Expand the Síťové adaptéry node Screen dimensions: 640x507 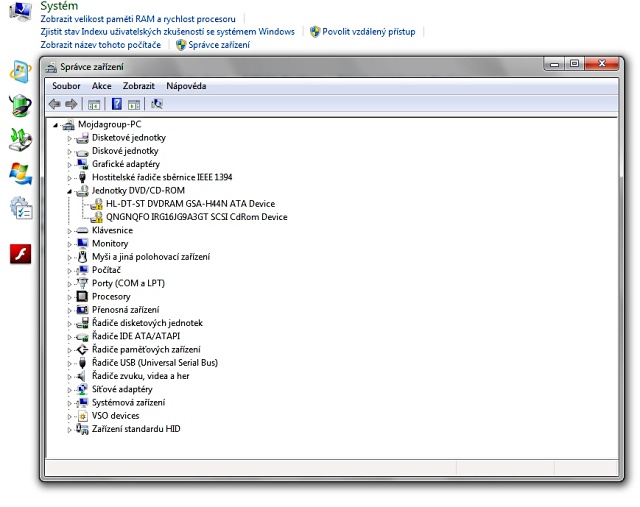69,390
